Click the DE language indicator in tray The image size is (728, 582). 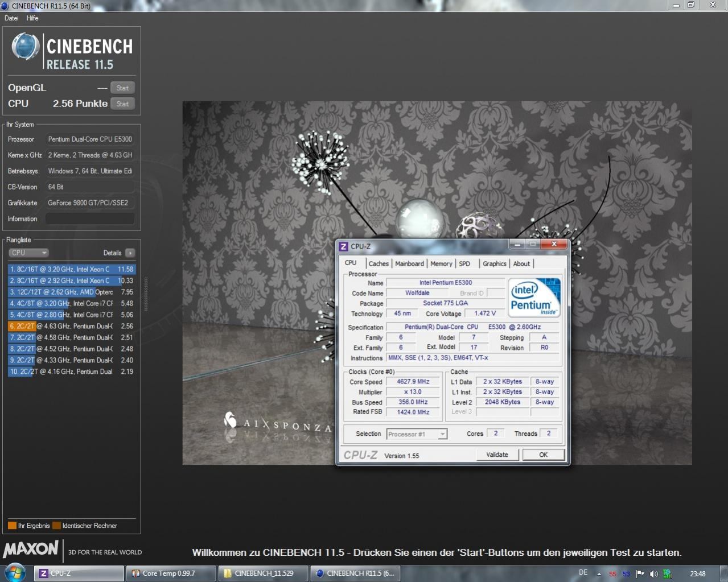(583, 572)
